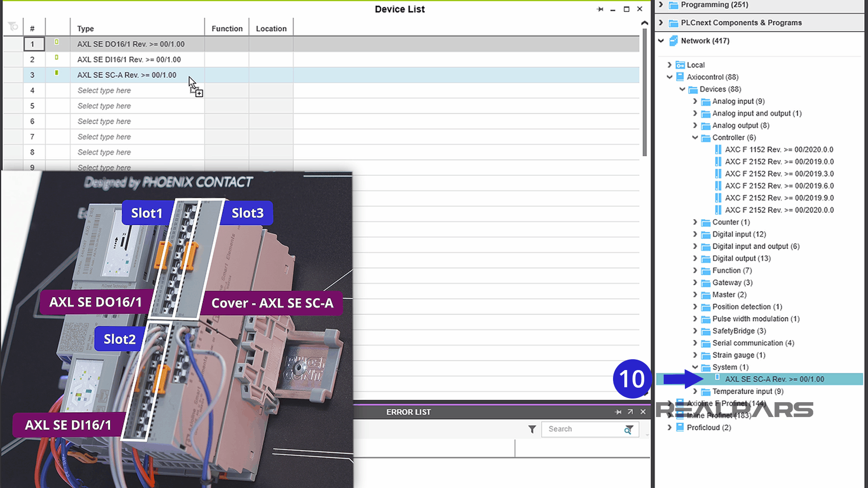
Task: Pop out the Error List panel
Action: tap(630, 412)
